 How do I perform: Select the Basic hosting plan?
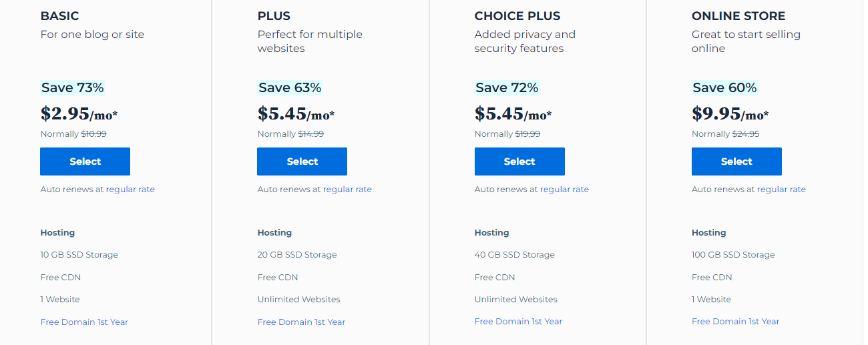[x=85, y=161]
